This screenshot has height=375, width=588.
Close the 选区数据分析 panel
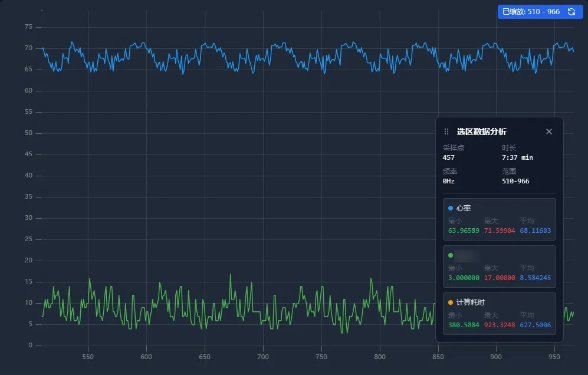(x=549, y=131)
